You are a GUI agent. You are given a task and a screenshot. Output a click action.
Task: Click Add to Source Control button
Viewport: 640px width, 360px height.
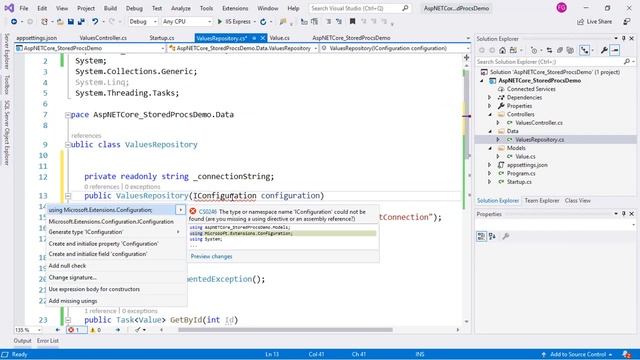pyautogui.click(x=577, y=354)
